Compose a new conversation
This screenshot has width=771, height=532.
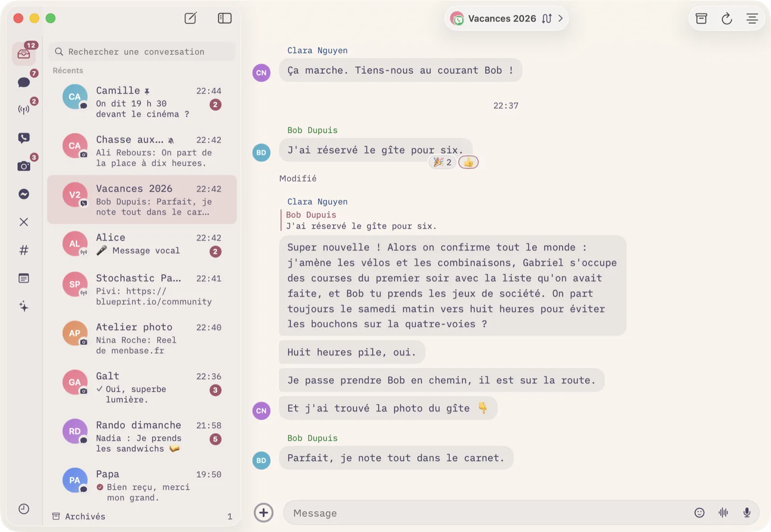click(x=190, y=18)
